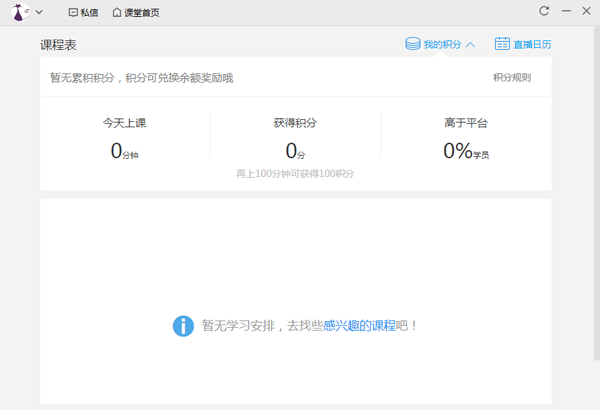
Task: Open 私信 private messages
Action: tap(83, 13)
